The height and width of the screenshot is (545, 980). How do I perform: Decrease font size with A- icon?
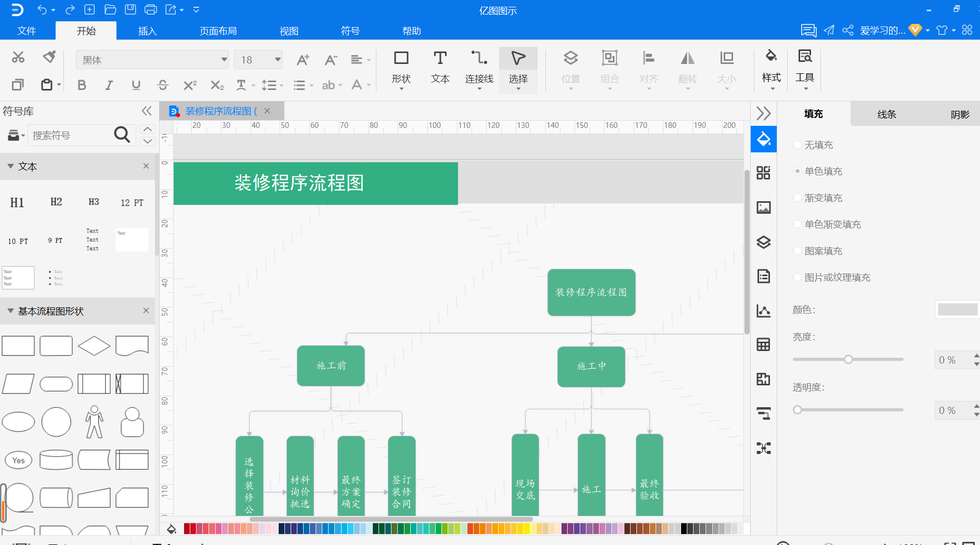tap(331, 60)
